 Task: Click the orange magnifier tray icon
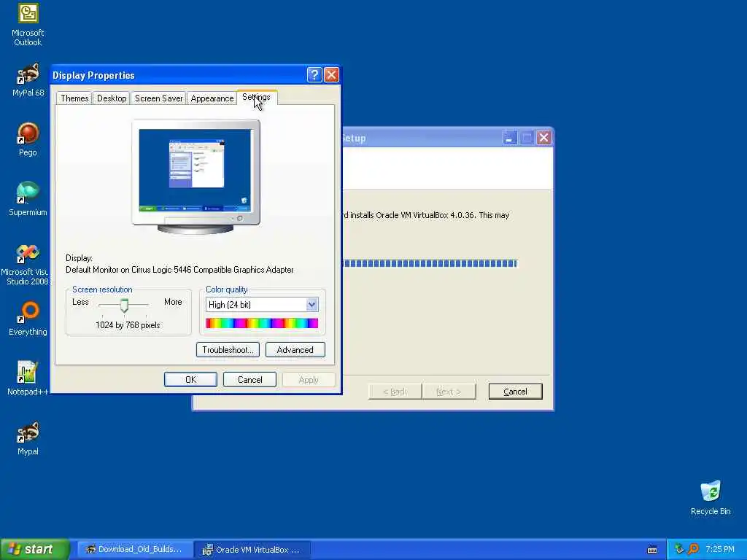coord(693,549)
